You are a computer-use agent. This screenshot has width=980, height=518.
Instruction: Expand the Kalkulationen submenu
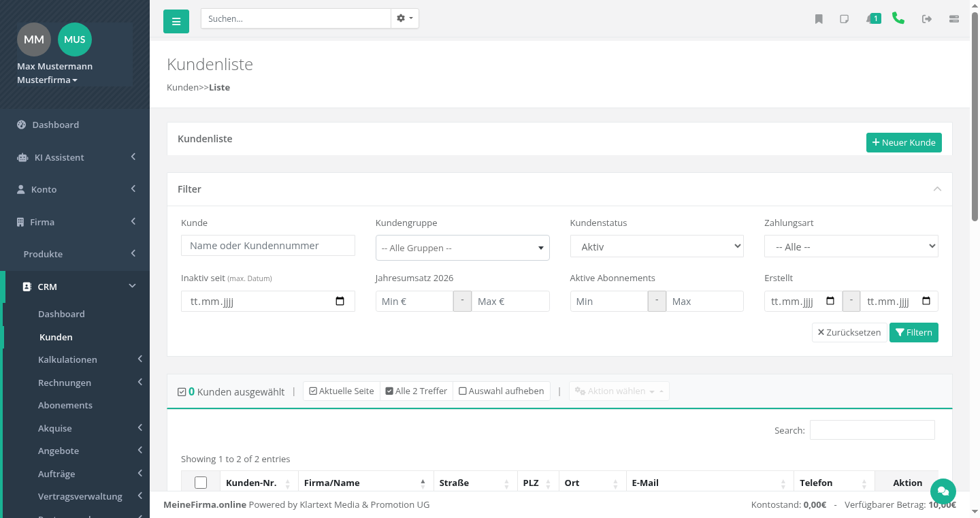(75, 359)
